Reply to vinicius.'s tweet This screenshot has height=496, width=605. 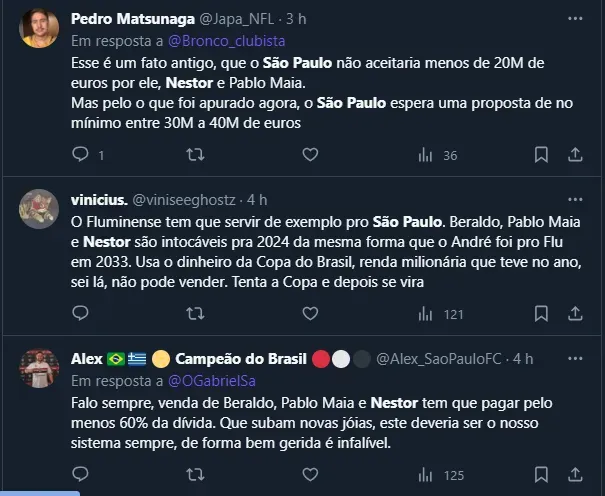pyautogui.click(x=83, y=314)
